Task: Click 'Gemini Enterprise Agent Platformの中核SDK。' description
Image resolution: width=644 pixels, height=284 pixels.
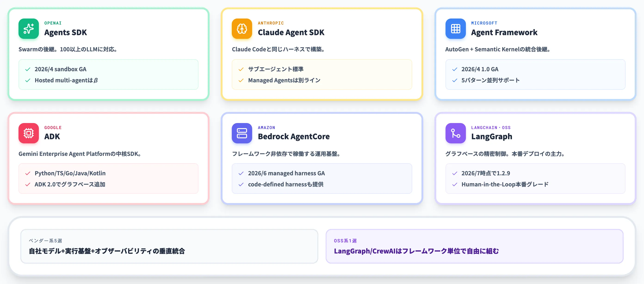Action: [80, 154]
